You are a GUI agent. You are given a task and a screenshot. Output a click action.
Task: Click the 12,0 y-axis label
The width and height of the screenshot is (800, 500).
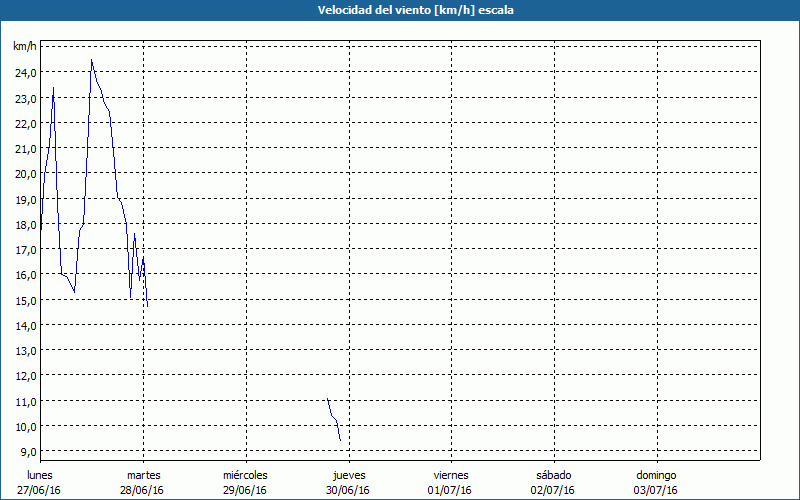click(x=25, y=376)
